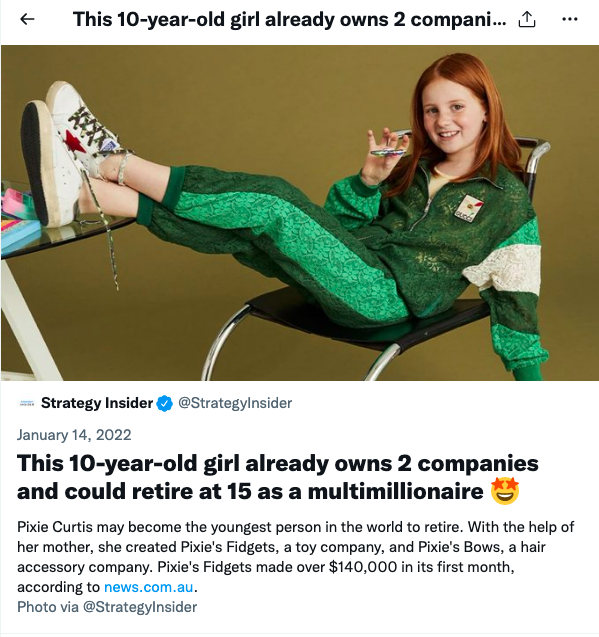This screenshot has width=599, height=637.
Task: Open the photo credit @StrategyInsider mention
Action: point(140,607)
